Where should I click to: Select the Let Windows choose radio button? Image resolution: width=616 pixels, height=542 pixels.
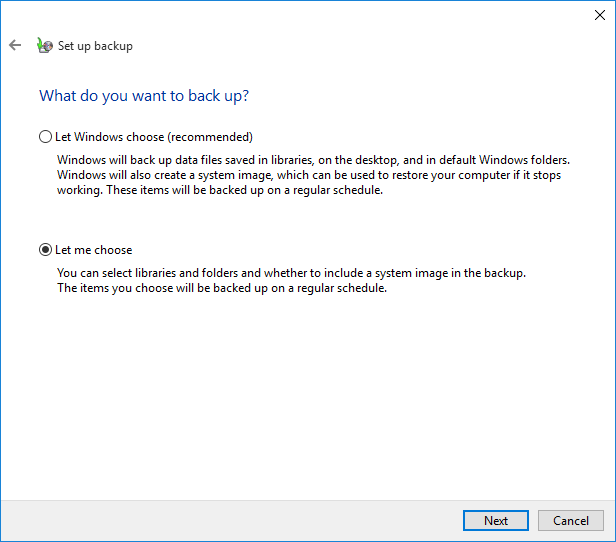(x=45, y=137)
